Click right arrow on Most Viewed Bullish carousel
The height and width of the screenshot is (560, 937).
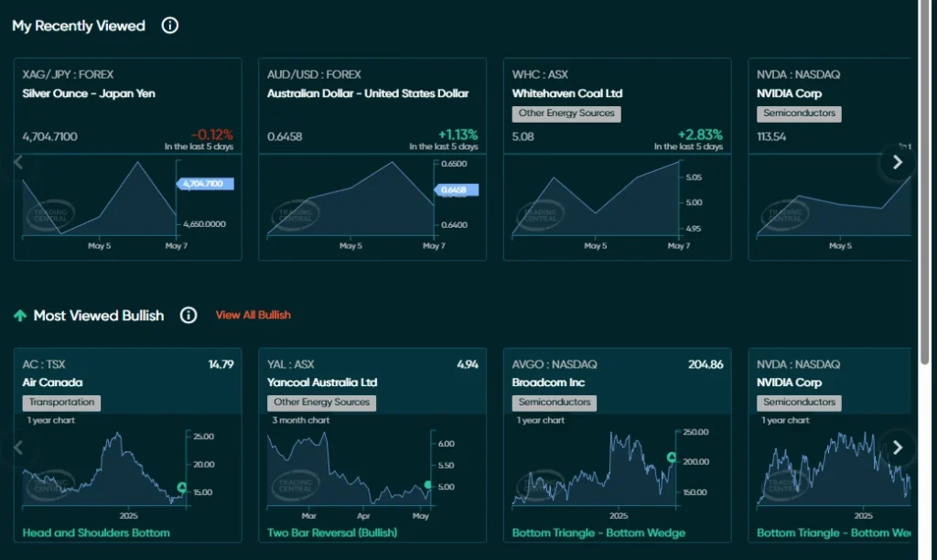(898, 447)
